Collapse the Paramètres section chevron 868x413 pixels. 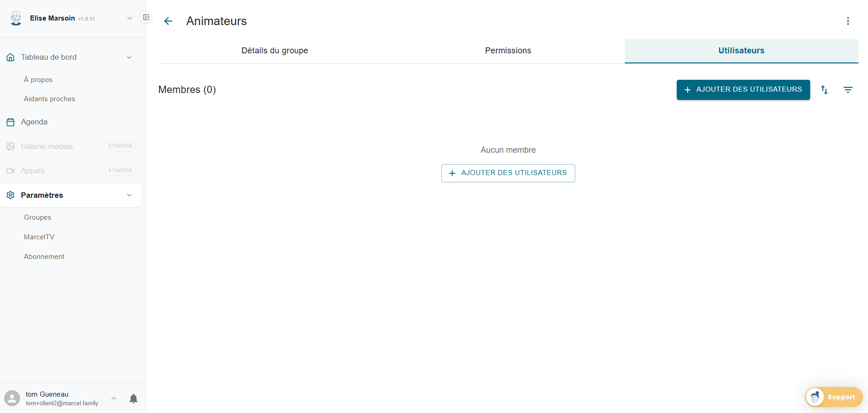[129, 195]
